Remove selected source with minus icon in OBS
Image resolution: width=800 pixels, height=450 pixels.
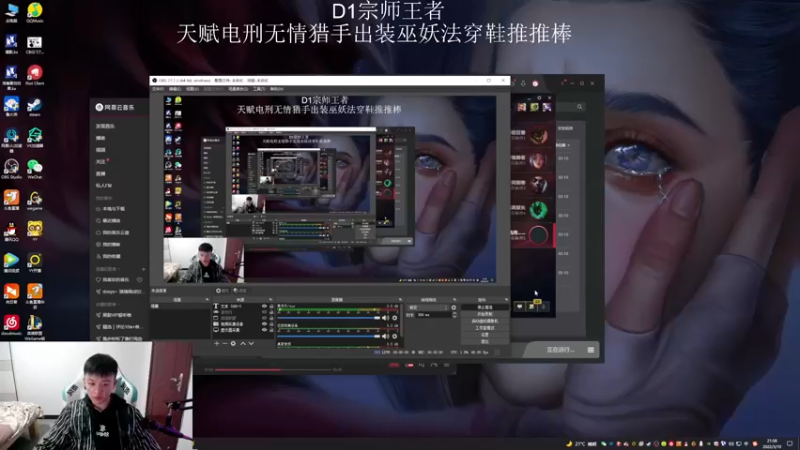[x=224, y=343]
